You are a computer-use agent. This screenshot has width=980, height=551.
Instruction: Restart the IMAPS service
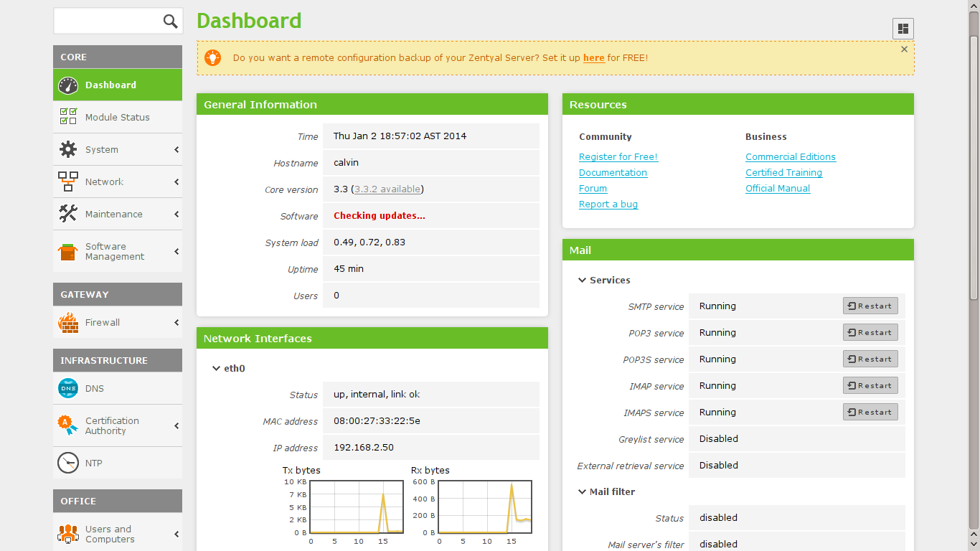tap(870, 413)
